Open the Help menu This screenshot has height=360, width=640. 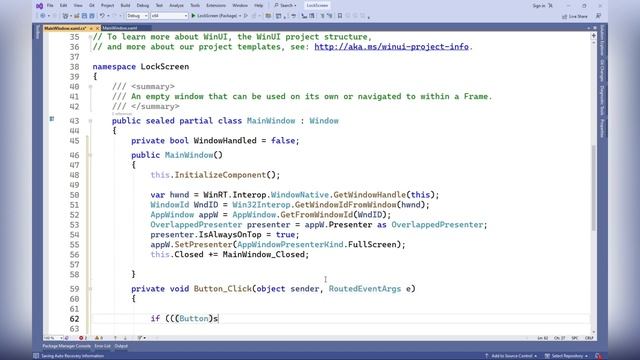(x=258, y=6)
